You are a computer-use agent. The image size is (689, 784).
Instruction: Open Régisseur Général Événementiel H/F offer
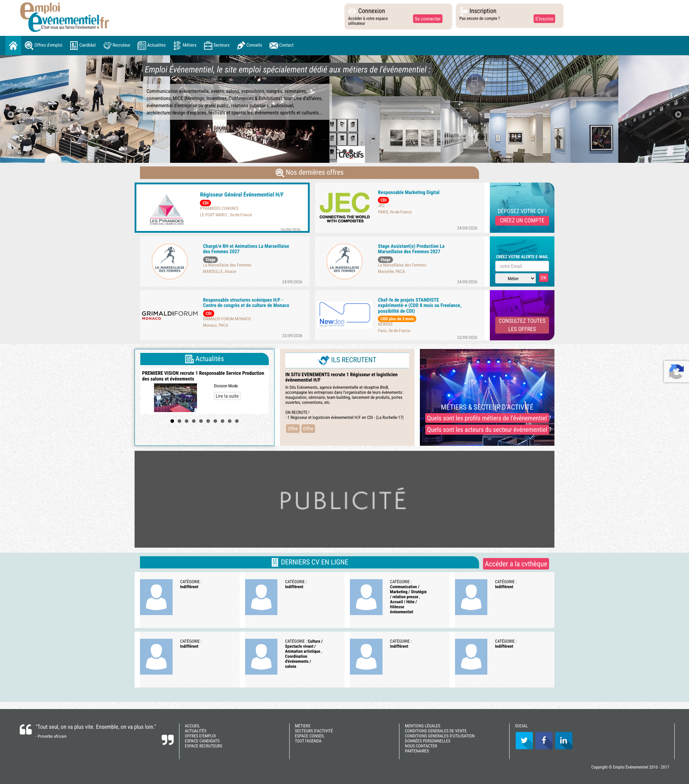coord(242,195)
